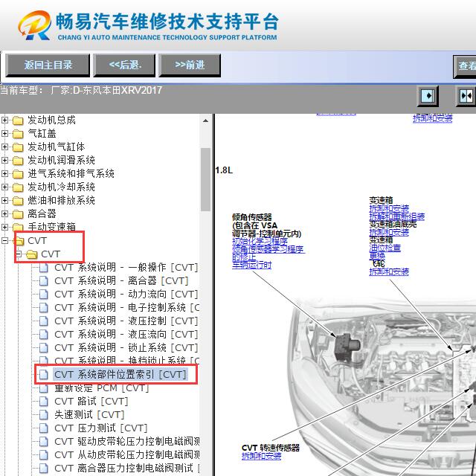Click document icon for CVT 系统说明 - 离合器
476x476 pixels.
click(44, 281)
